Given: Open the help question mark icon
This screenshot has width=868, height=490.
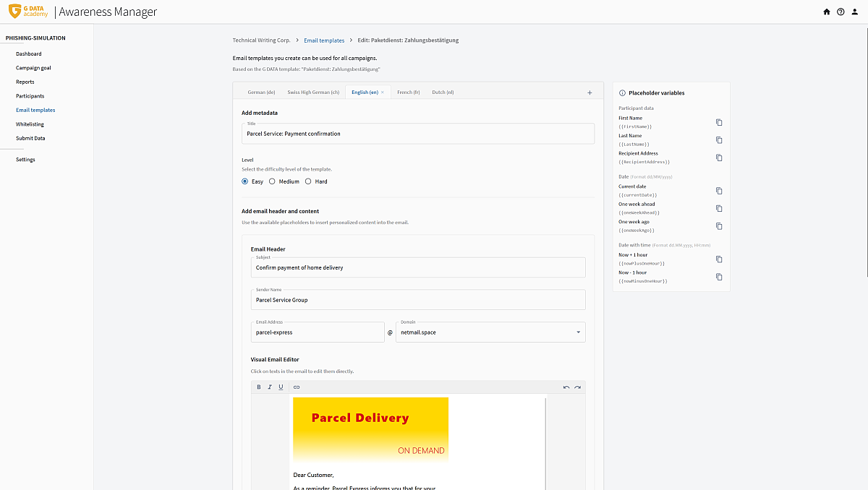Looking at the screenshot, I should [x=841, y=12].
